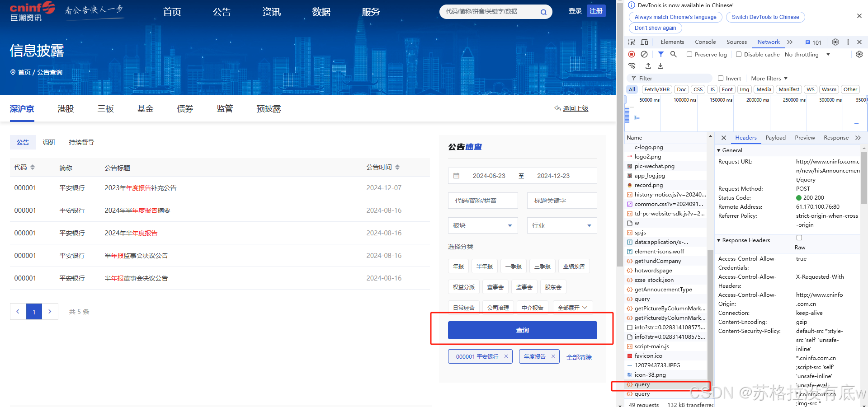Open network conditions wifi icon
The image size is (868, 407).
point(632,66)
